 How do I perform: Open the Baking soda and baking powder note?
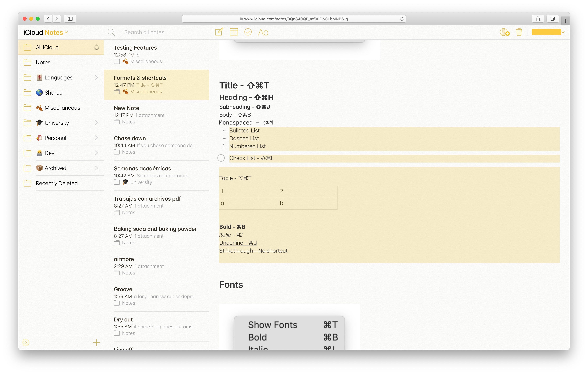[157, 236]
